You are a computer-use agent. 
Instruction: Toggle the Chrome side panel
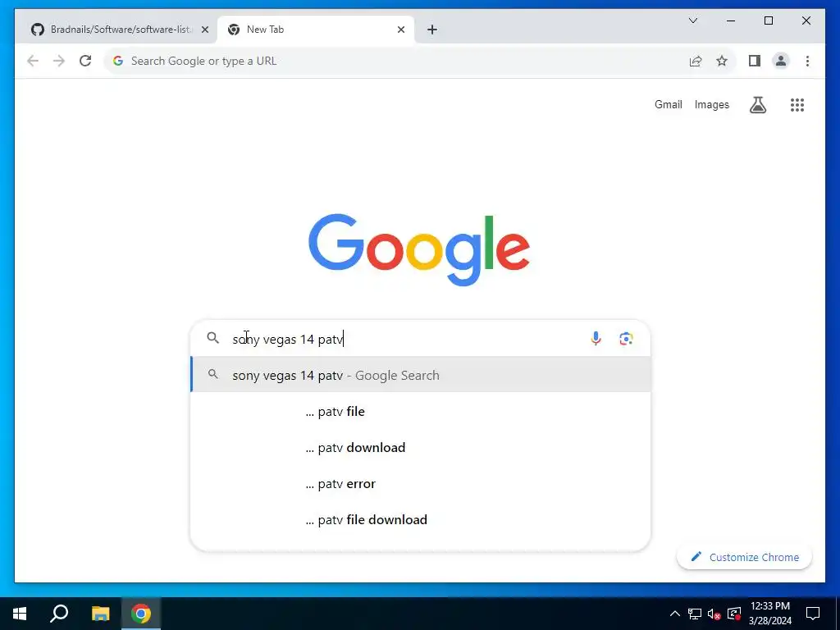click(x=755, y=61)
